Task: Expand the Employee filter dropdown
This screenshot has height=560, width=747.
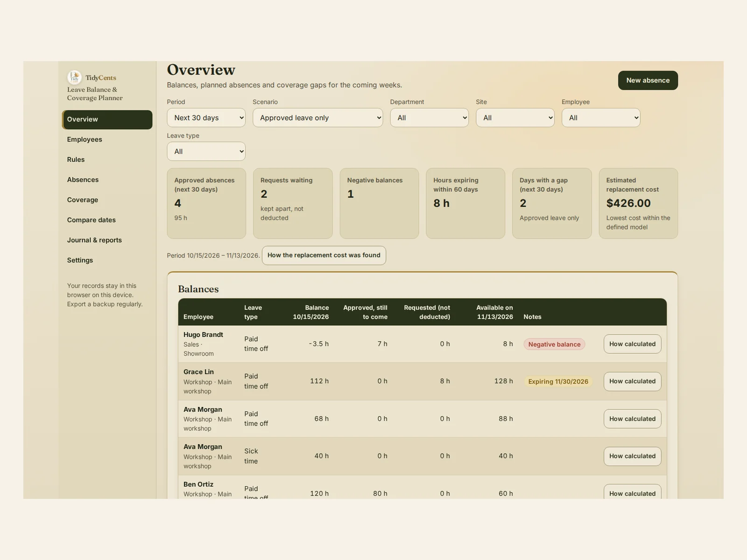Action: (601, 118)
